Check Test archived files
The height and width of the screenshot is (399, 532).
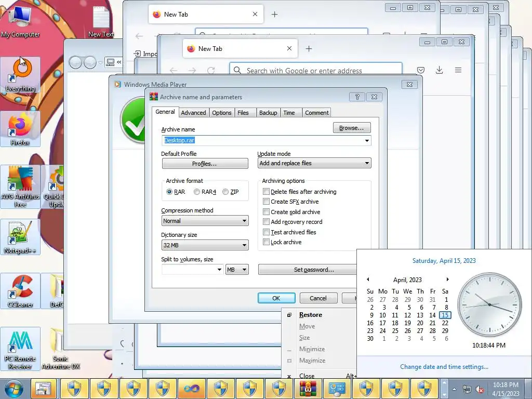pos(290,232)
